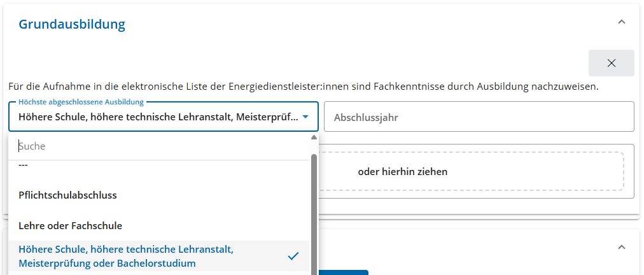Select the empty '---' option

point(24,167)
